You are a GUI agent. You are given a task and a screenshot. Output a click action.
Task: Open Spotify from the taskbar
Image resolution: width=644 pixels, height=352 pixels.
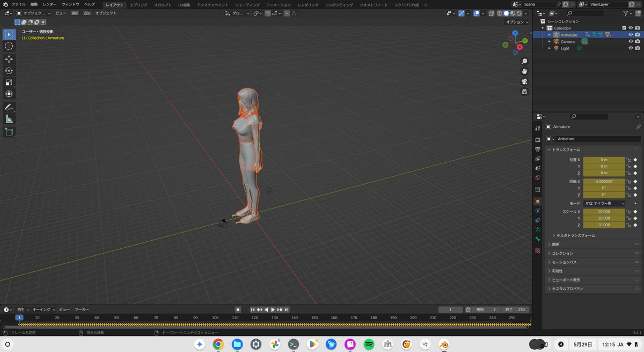(x=369, y=344)
